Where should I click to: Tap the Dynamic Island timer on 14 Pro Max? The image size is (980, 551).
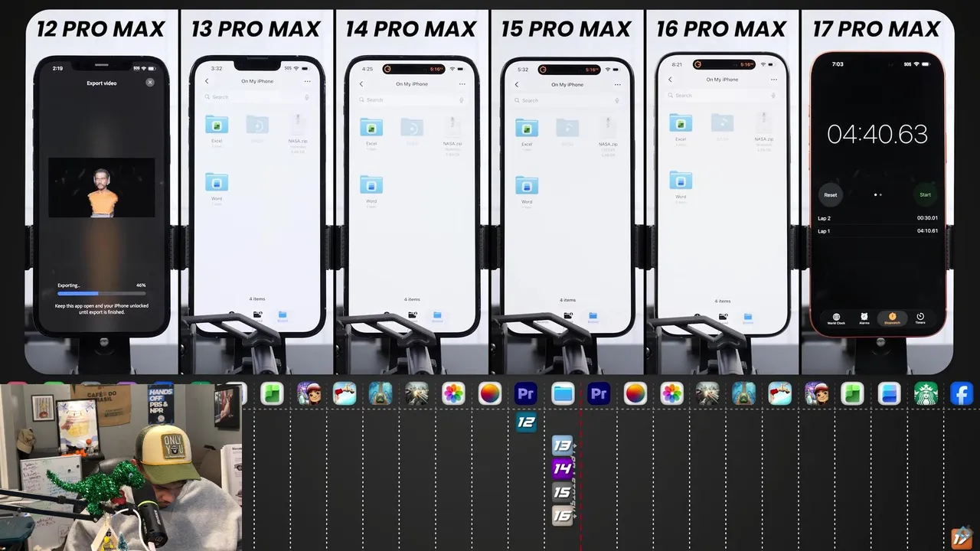[x=412, y=69]
